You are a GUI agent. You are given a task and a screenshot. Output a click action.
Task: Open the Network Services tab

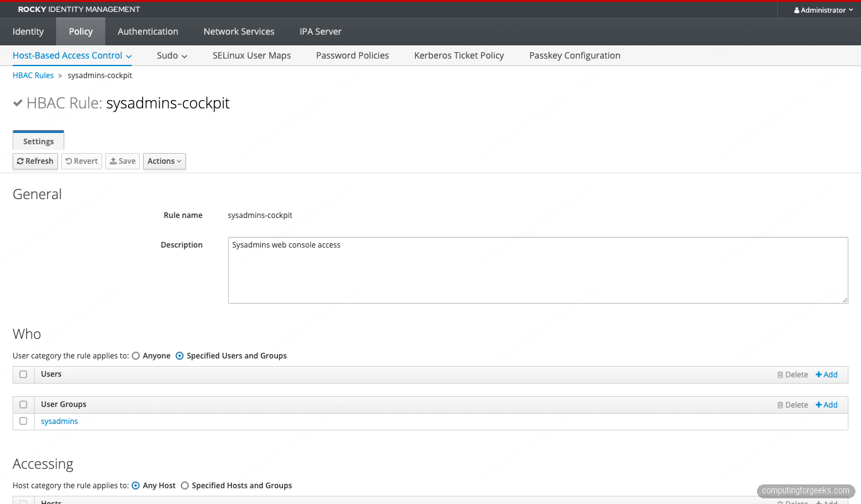239,31
